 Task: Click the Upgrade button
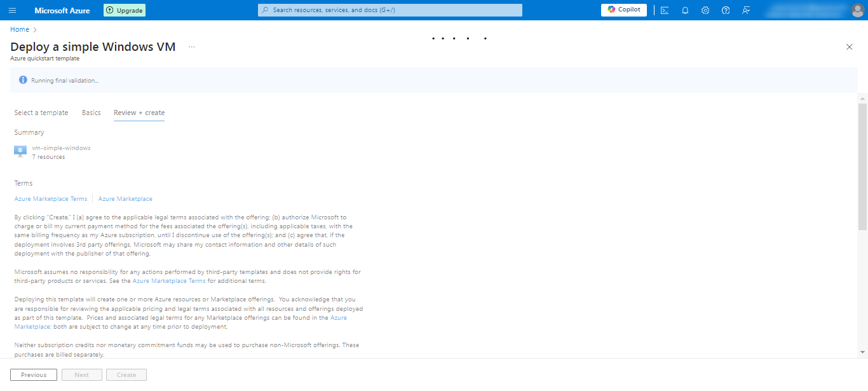coord(125,10)
